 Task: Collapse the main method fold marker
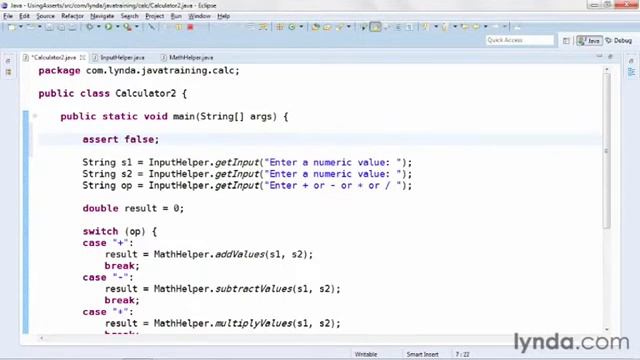point(35,116)
